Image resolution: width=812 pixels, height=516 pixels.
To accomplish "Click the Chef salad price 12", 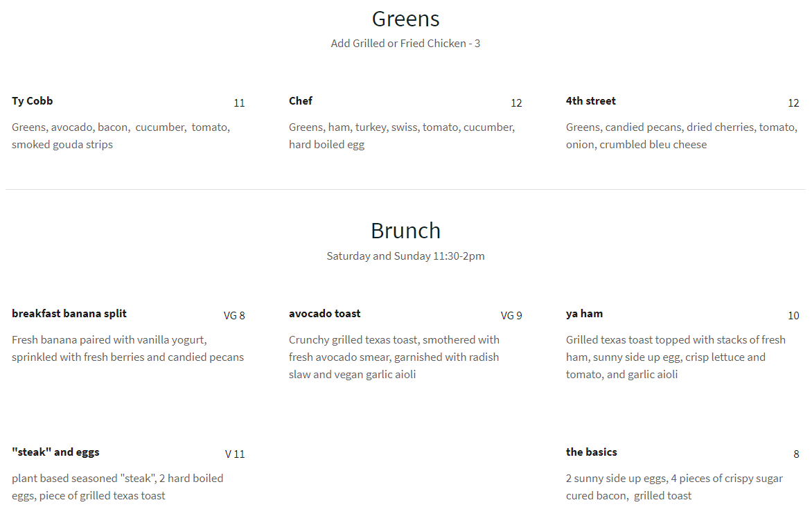I will [x=516, y=103].
